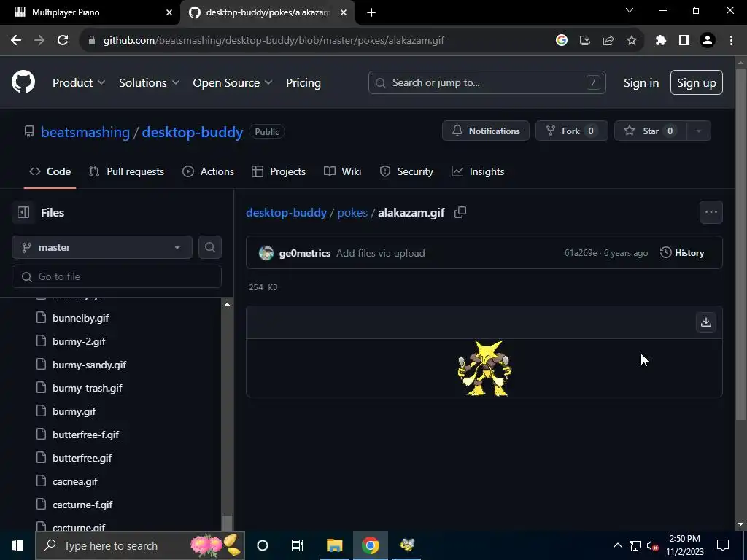Image resolution: width=747 pixels, height=560 pixels.
Task: Open the three-dot more file actions menu
Action: (x=711, y=212)
